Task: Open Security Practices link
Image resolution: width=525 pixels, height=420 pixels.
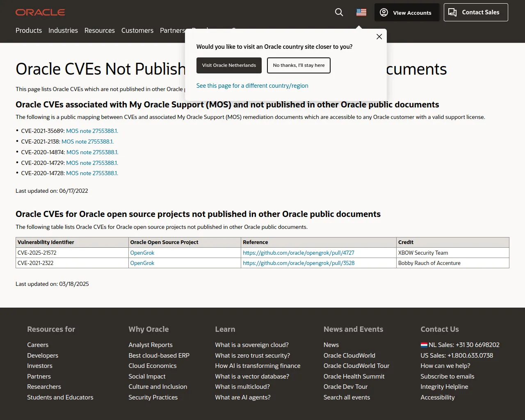Action: 153,397
